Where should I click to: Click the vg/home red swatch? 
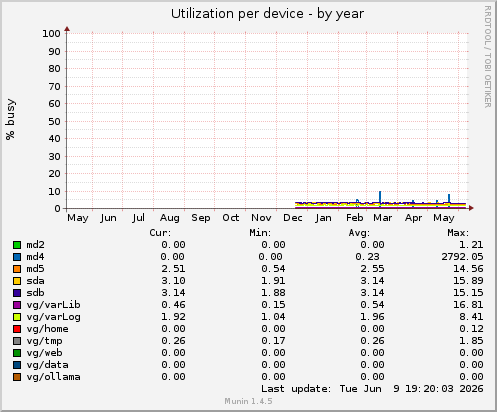click(x=17, y=329)
